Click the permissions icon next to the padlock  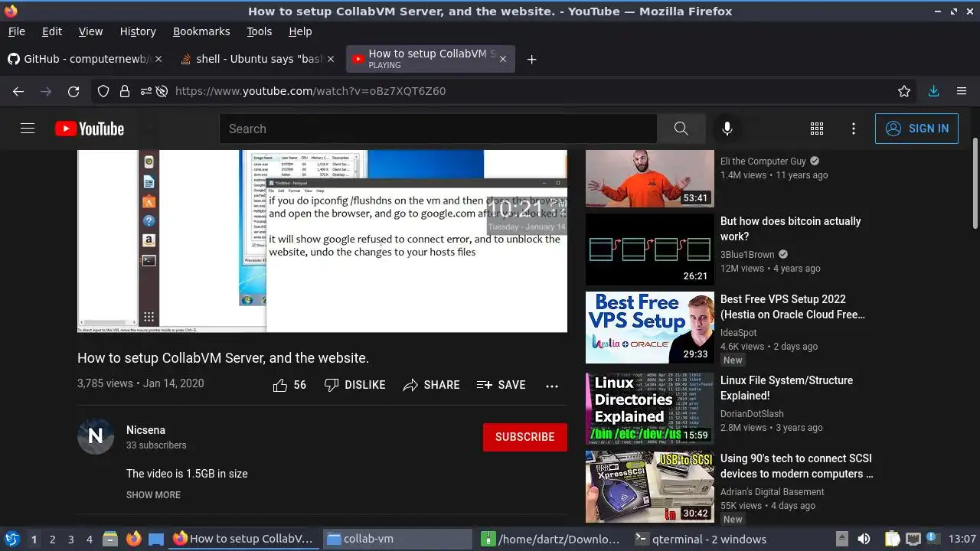click(145, 91)
